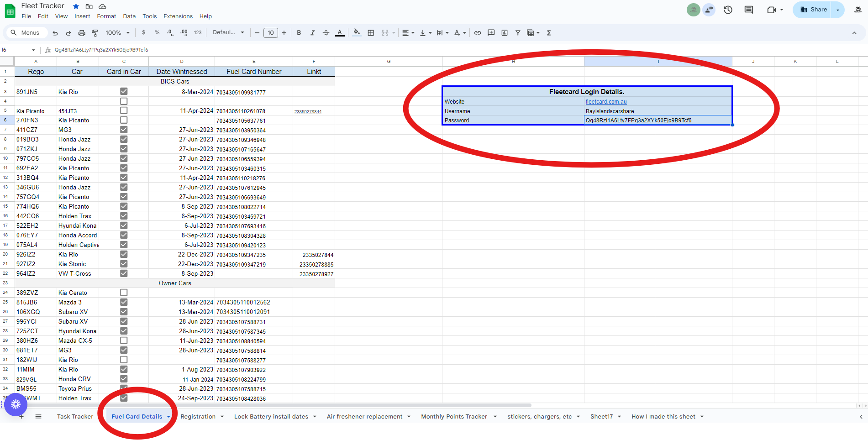Toggle Card in Car checkbox for 270FN3

click(x=124, y=120)
